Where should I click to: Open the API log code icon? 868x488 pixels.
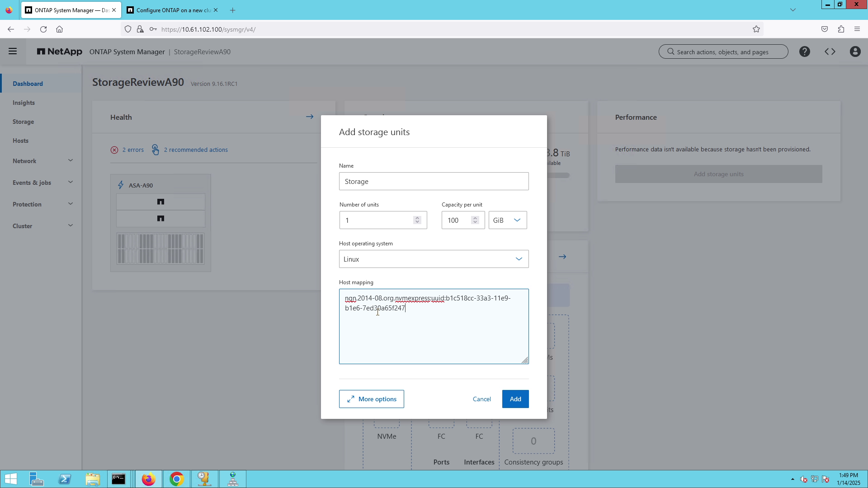pos(830,52)
